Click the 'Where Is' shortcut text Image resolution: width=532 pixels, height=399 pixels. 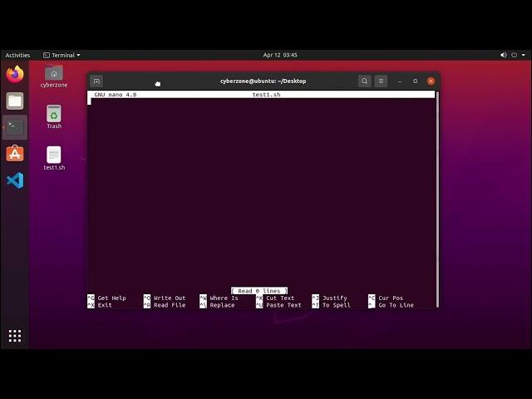coord(224,298)
